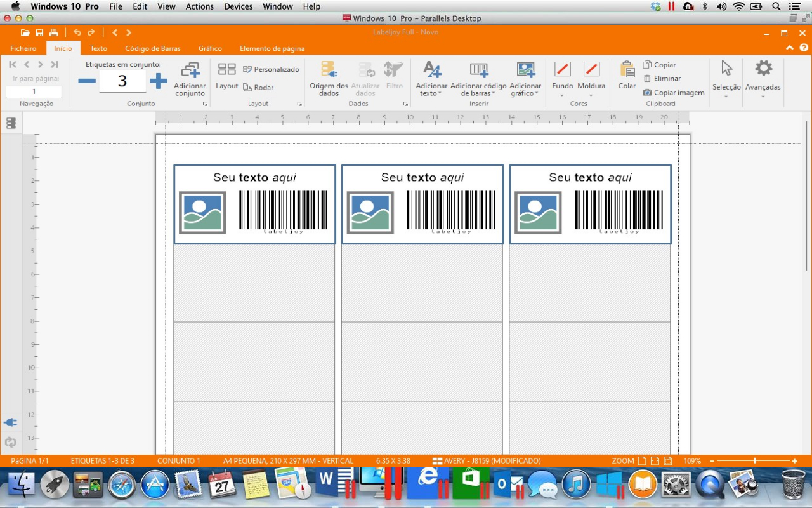Expand the Dados group dialog launcher
This screenshot has height=508, width=812.
[405, 104]
